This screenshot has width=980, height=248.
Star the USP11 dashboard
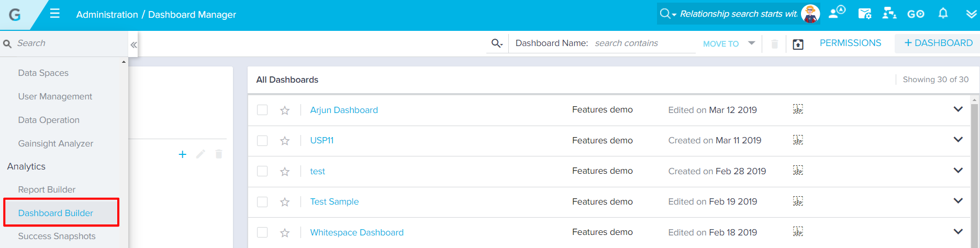[x=285, y=141]
